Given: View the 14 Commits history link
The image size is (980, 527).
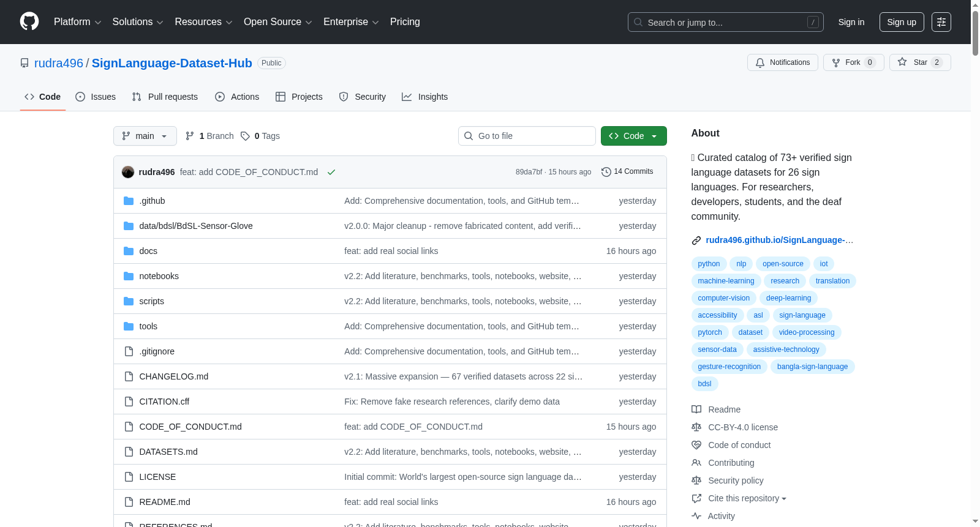Looking at the screenshot, I should (x=627, y=171).
